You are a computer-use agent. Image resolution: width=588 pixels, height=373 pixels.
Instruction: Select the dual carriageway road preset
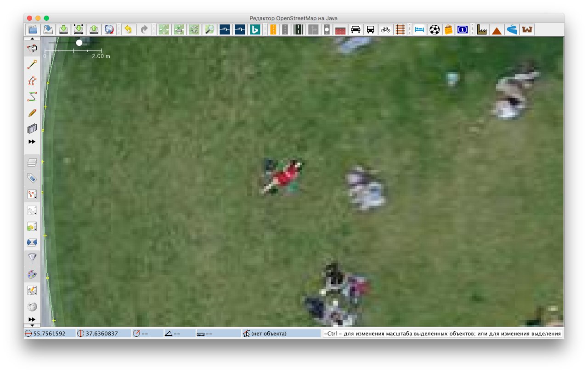(x=299, y=29)
